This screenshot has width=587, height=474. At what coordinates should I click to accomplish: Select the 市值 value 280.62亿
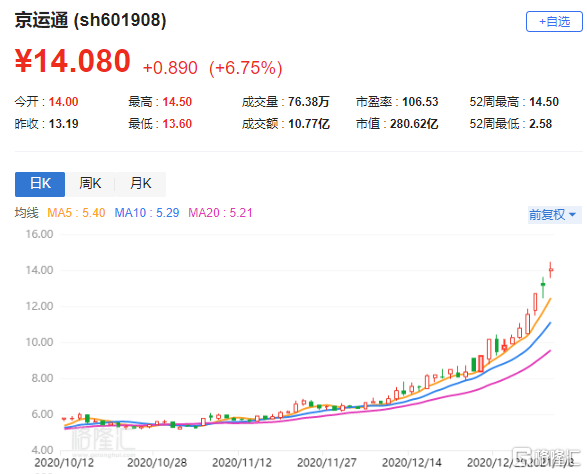pyautogui.click(x=414, y=124)
